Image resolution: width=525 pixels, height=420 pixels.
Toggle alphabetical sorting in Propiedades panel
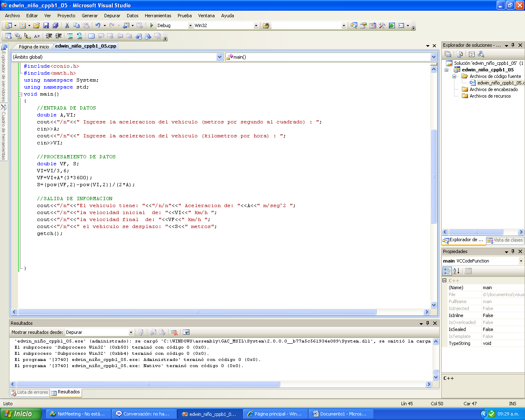[x=457, y=271]
